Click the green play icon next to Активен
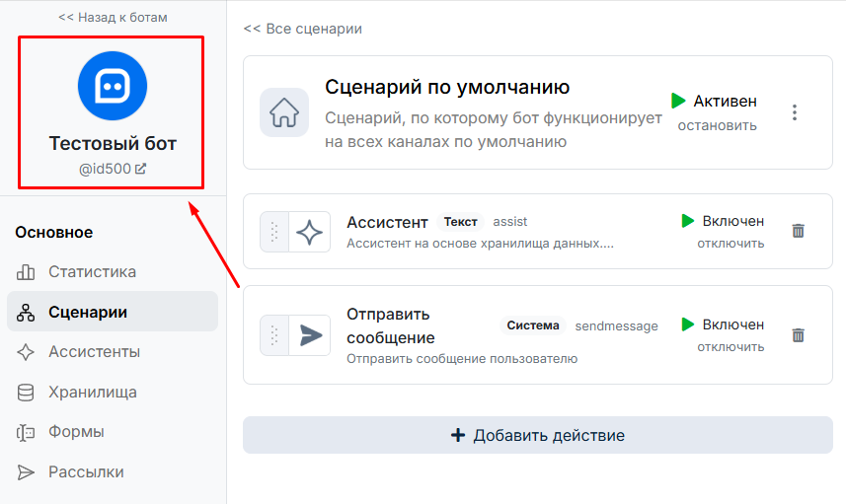 point(678,101)
